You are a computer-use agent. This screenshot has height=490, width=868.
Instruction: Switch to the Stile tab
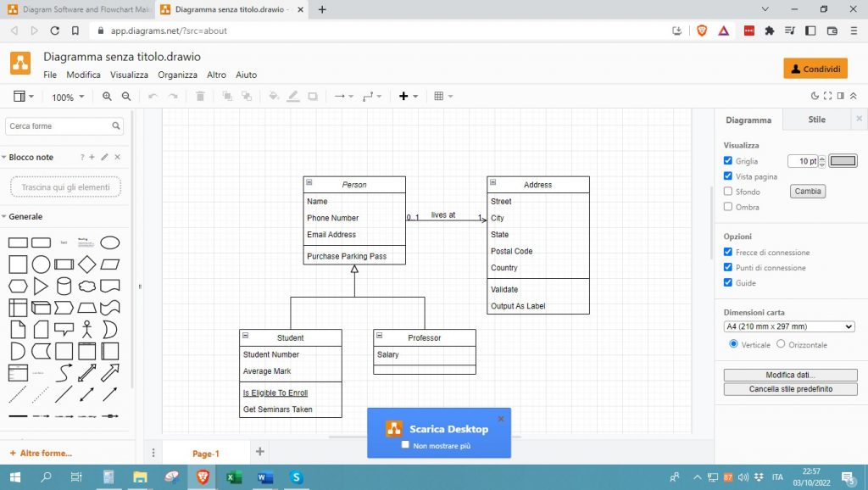pos(816,120)
